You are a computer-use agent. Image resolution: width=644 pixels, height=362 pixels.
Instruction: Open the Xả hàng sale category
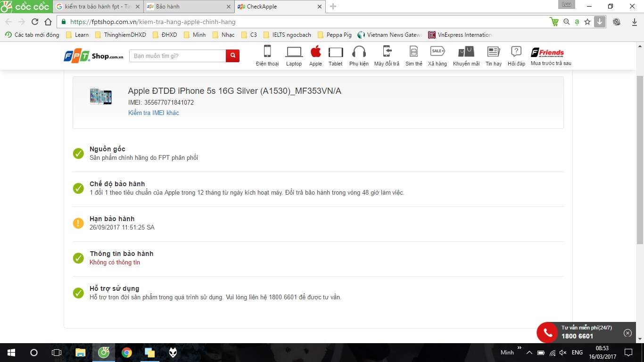438,56
